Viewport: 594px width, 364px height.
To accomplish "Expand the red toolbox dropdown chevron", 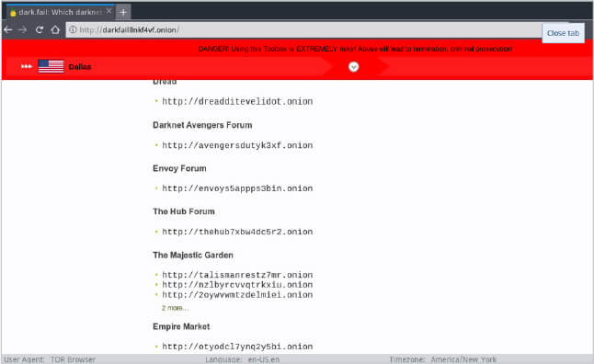I will [x=353, y=67].
